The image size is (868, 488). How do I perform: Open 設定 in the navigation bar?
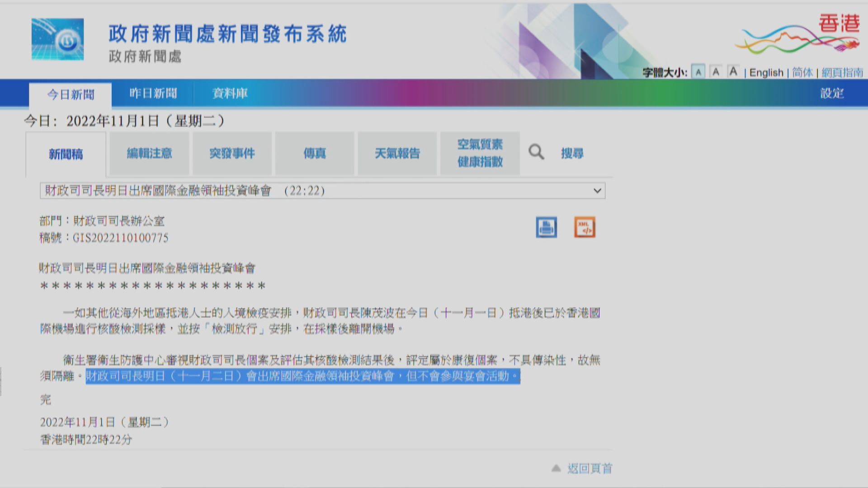click(832, 94)
